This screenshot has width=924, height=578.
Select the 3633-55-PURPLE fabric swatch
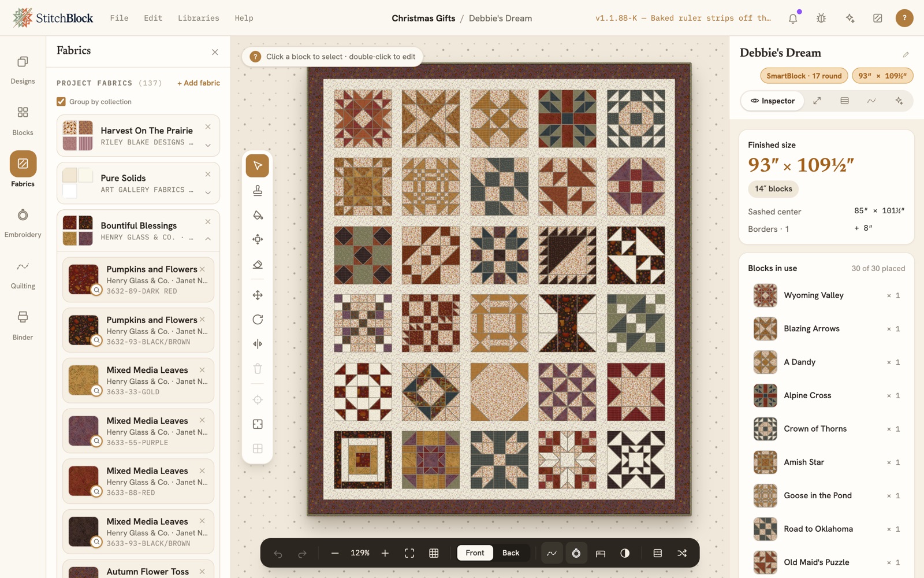click(84, 431)
